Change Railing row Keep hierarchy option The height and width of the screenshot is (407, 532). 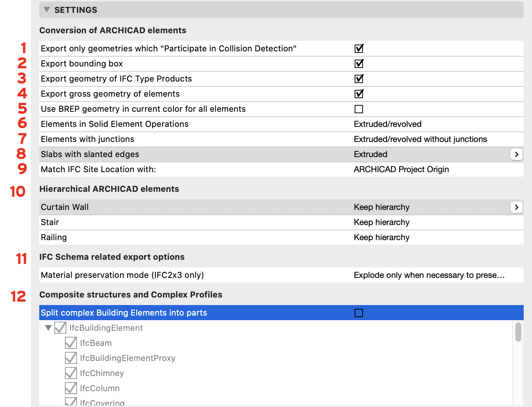381,237
